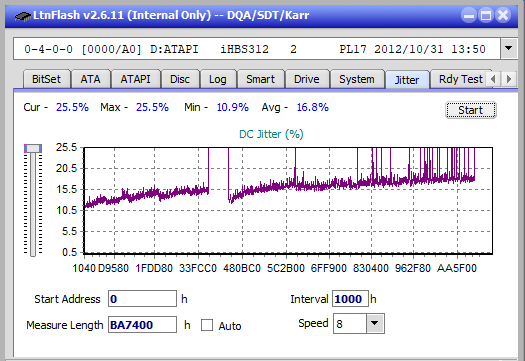Close the LtnFlash window
Image resolution: width=525 pixels, height=361 pixels.
[503, 15]
